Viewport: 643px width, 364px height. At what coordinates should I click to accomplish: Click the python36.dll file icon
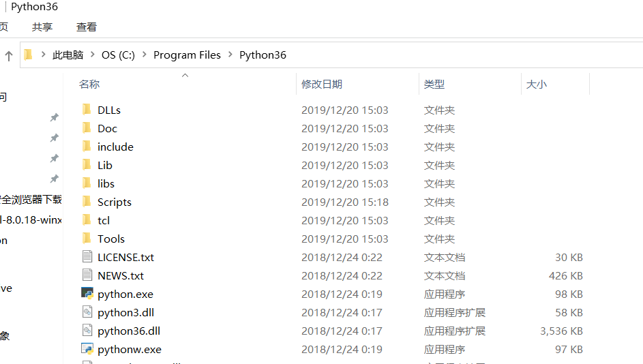tap(87, 331)
